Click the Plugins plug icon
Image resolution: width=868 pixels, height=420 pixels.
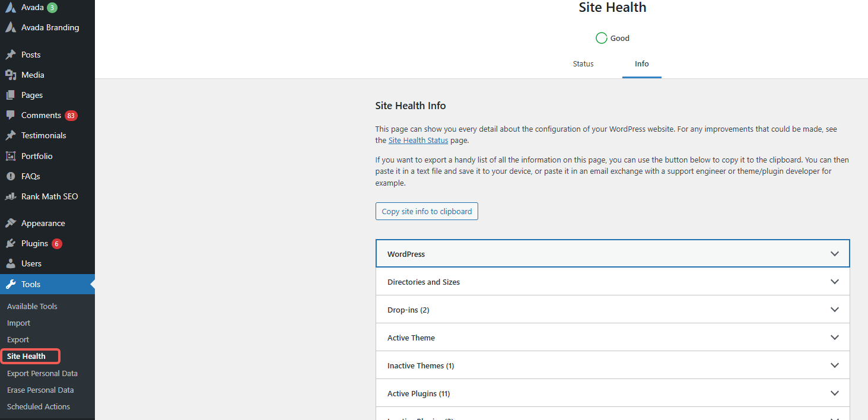(x=11, y=243)
